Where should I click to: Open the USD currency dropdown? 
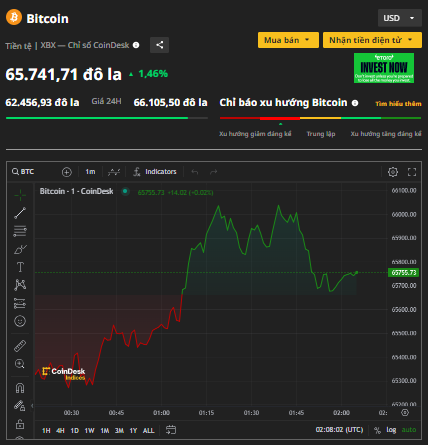pyautogui.click(x=400, y=18)
